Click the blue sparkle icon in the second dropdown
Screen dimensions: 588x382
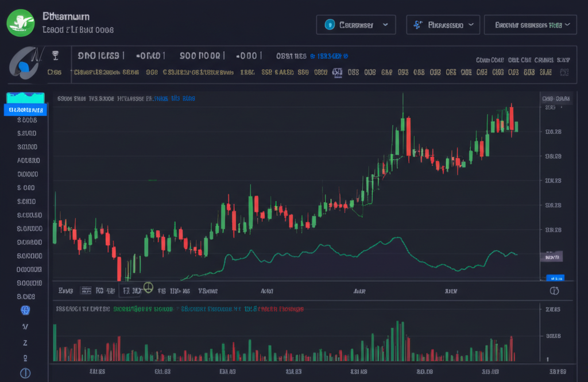pos(418,25)
